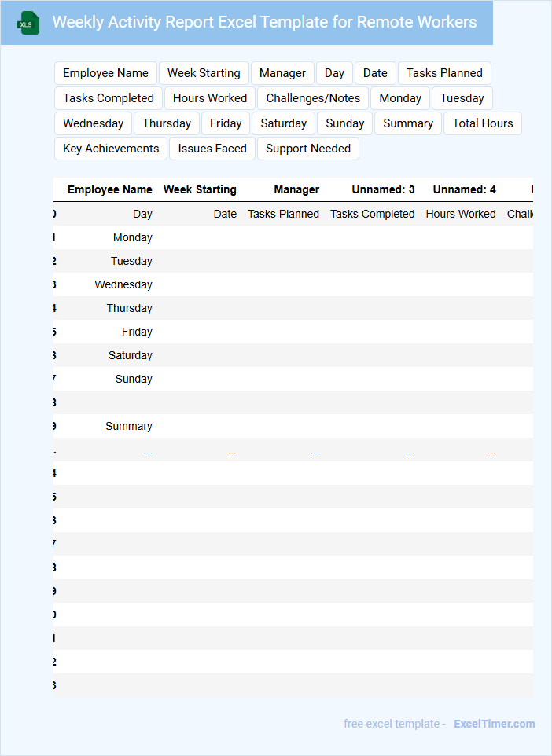The height and width of the screenshot is (756, 552).
Task: Select the Employee Name tag
Action: pos(105,73)
